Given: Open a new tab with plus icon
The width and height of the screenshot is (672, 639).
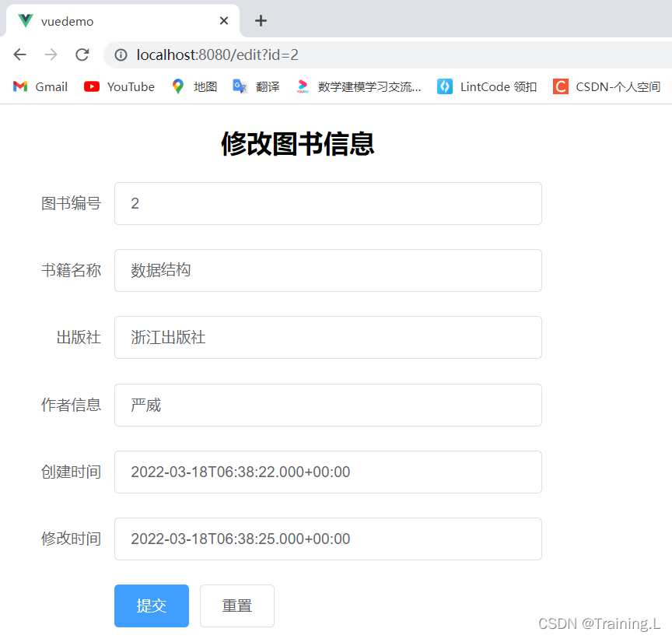Looking at the screenshot, I should (261, 20).
